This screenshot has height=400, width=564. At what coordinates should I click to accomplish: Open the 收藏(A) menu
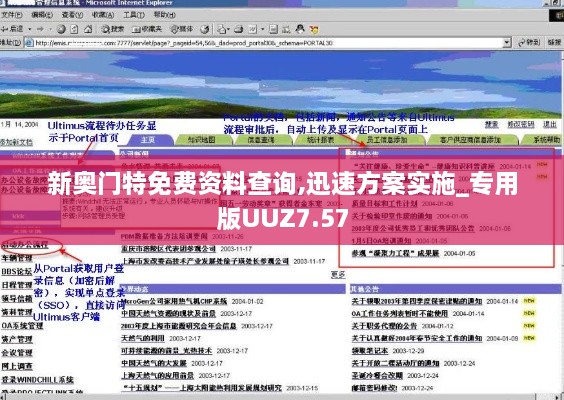pyautogui.click(x=103, y=15)
